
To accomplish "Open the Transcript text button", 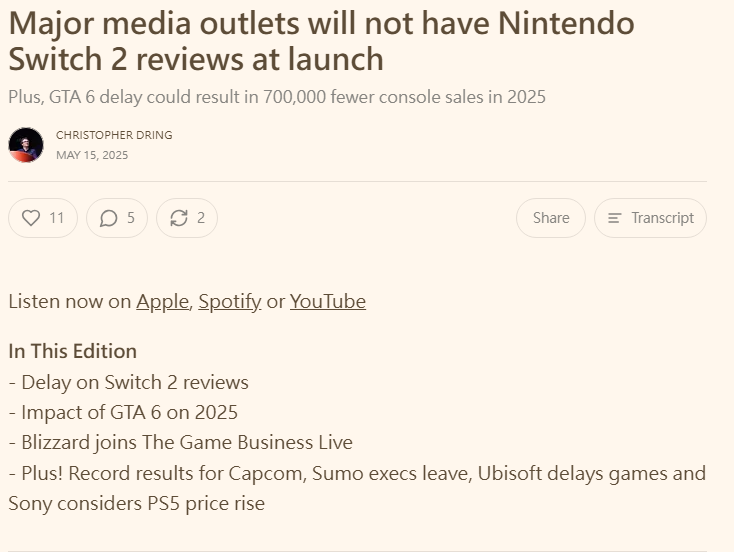I will click(662, 218).
